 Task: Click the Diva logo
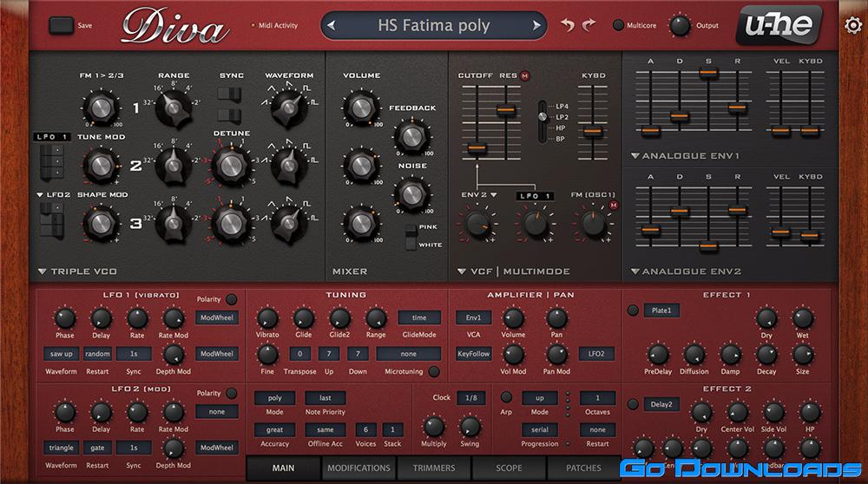point(174,28)
